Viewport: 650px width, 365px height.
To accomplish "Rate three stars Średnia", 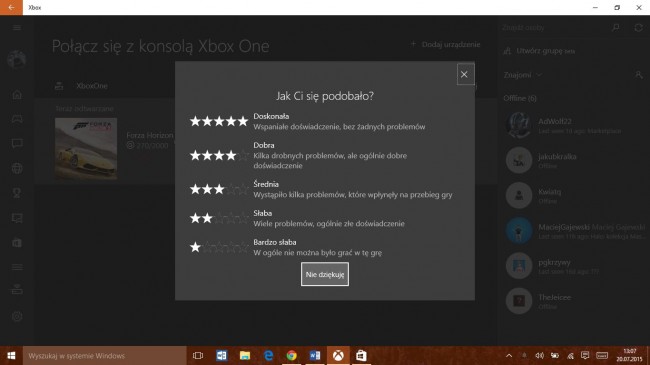I will tap(219, 190).
